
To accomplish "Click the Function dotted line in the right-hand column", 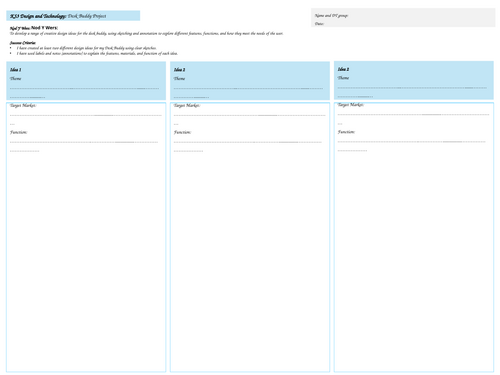I will click(412, 142).
